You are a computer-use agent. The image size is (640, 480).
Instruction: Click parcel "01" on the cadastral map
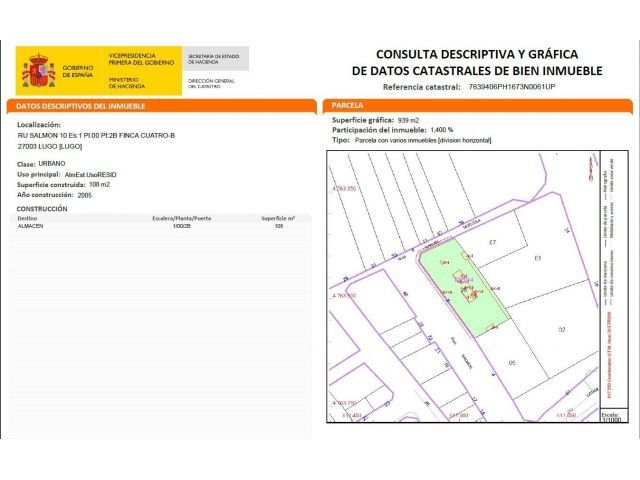point(538,258)
